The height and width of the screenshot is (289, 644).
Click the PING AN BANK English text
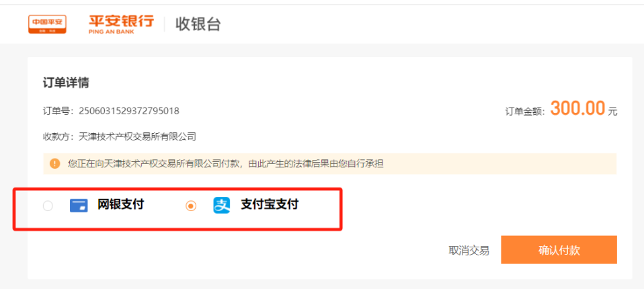(112, 32)
